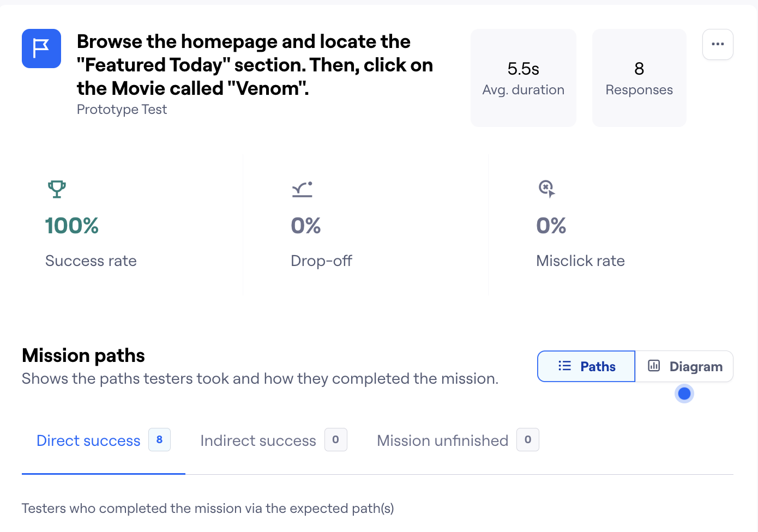Click the mission title text

(255, 65)
